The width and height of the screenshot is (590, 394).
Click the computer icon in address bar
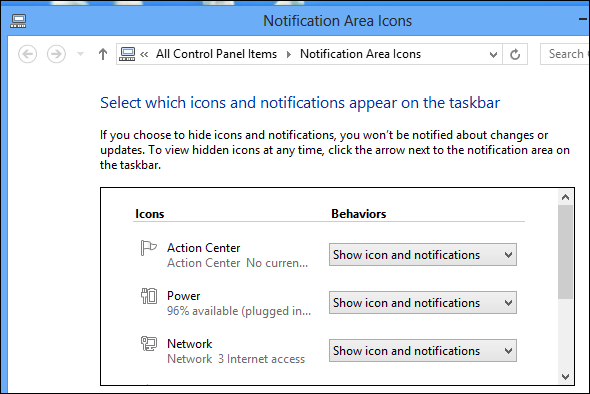click(127, 54)
